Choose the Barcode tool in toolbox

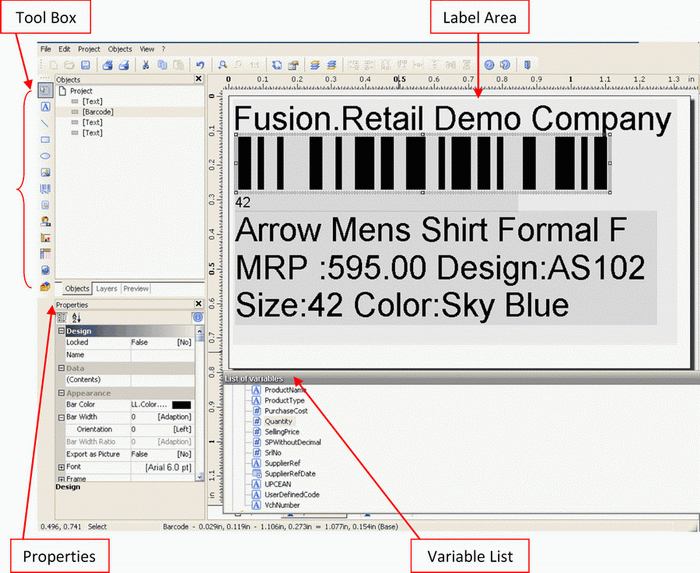(46, 189)
